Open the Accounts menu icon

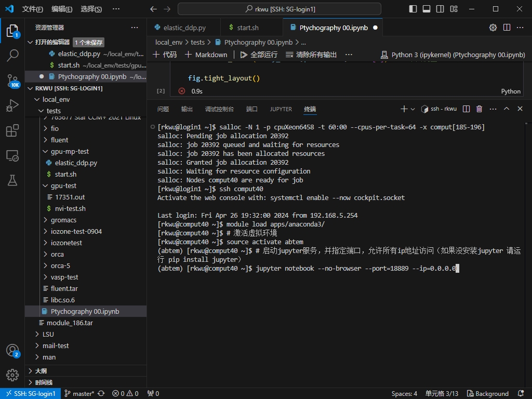(x=12, y=351)
